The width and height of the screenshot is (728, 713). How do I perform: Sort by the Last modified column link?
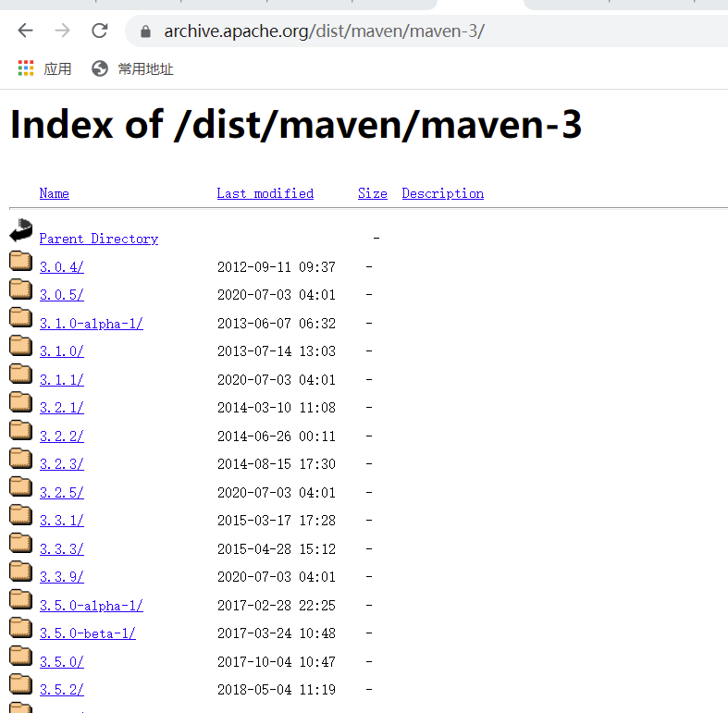click(265, 193)
